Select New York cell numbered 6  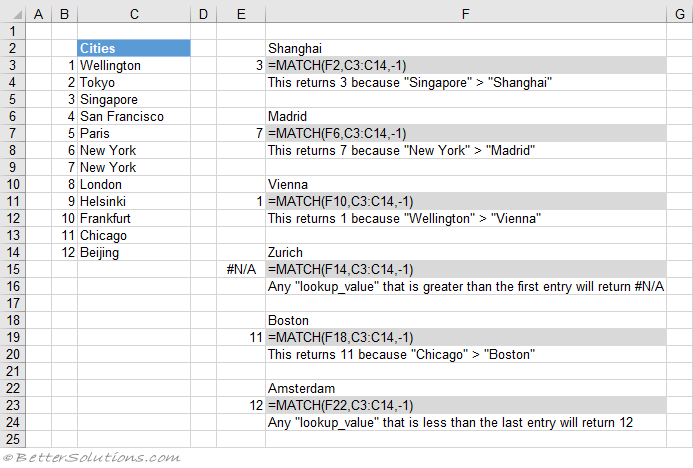click(x=134, y=150)
